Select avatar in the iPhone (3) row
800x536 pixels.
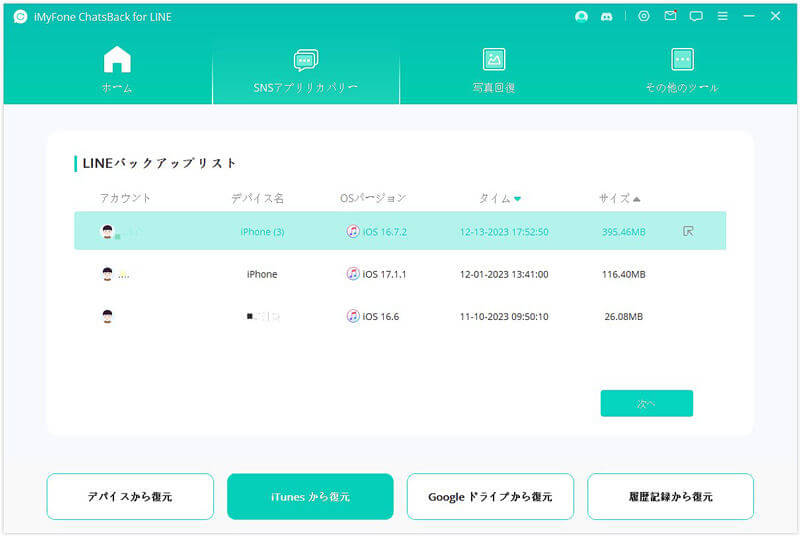(107, 232)
